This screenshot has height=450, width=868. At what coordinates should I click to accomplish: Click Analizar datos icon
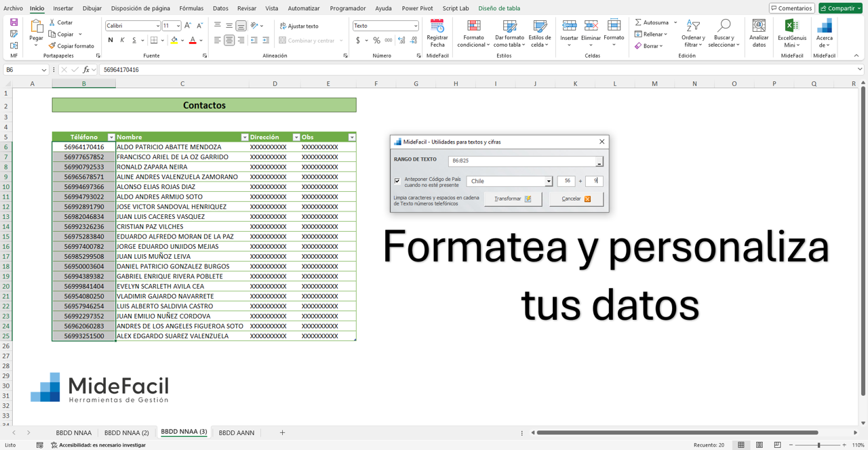759,26
